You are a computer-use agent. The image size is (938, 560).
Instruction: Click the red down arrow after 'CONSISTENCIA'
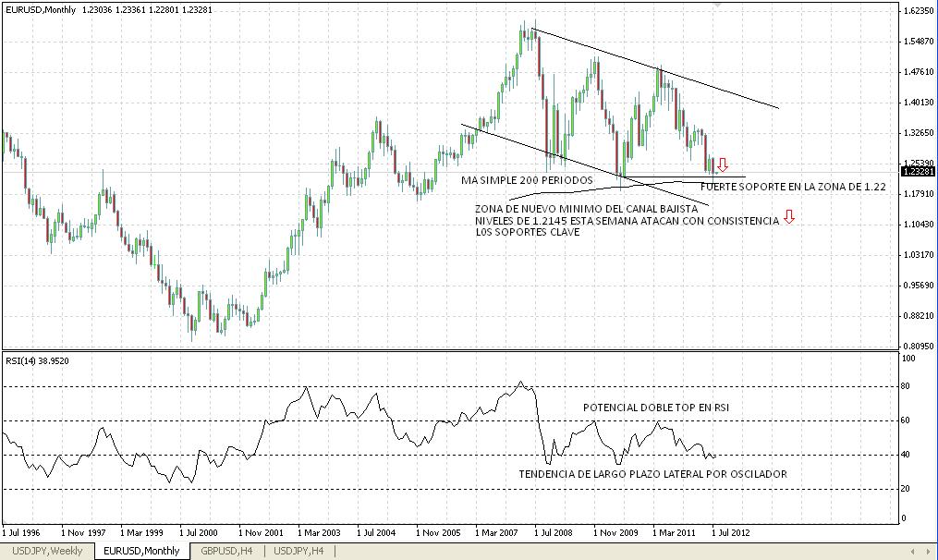pos(789,217)
